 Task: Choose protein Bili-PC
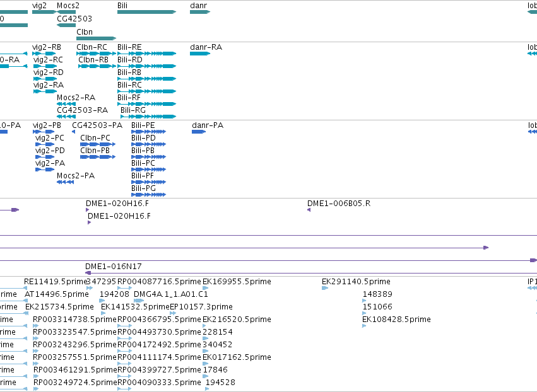pos(143,163)
